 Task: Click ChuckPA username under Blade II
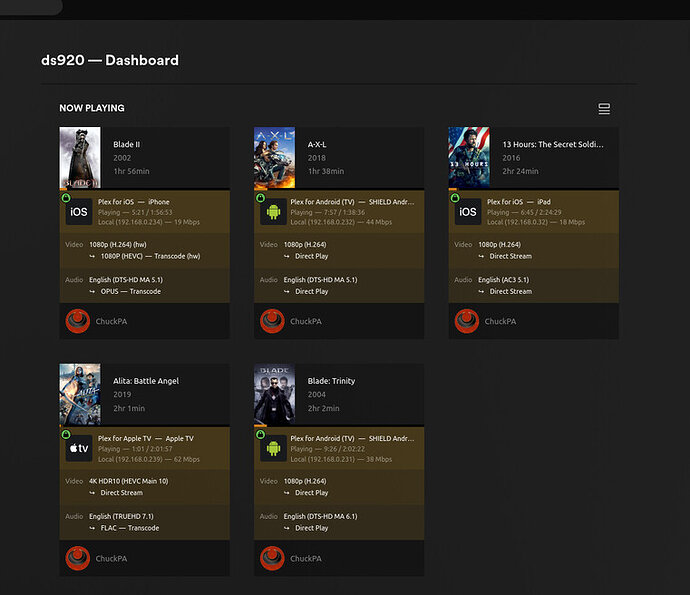pos(111,321)
